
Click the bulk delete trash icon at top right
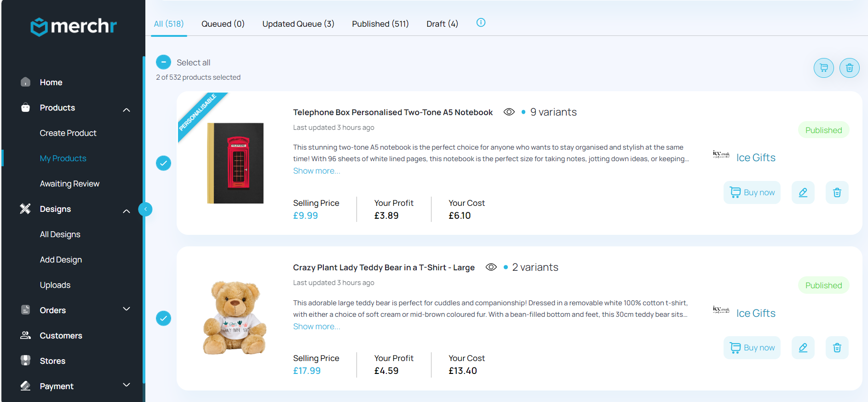click(x=849, y=68)
